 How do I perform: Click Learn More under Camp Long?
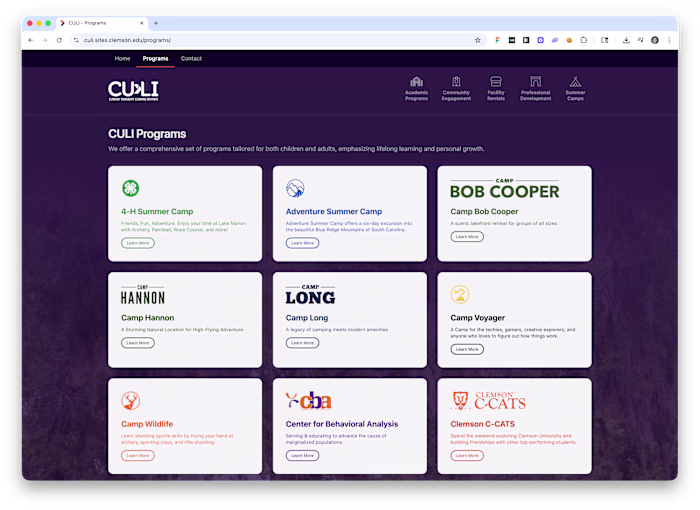click(x=302, y=343)
